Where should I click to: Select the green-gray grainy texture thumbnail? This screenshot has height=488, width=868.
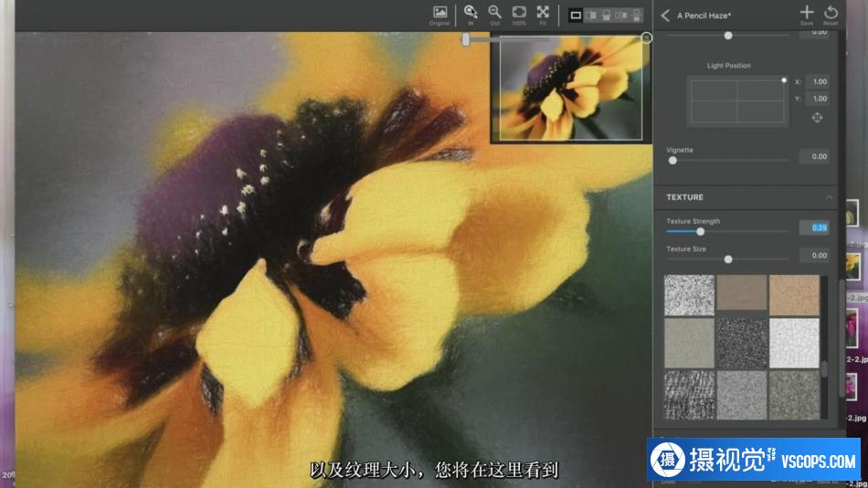coord(794,395)
